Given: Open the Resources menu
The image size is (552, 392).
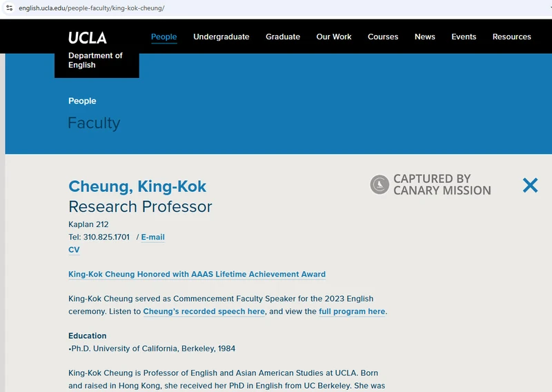Looking at the screenshot, I should click(511, 37).
